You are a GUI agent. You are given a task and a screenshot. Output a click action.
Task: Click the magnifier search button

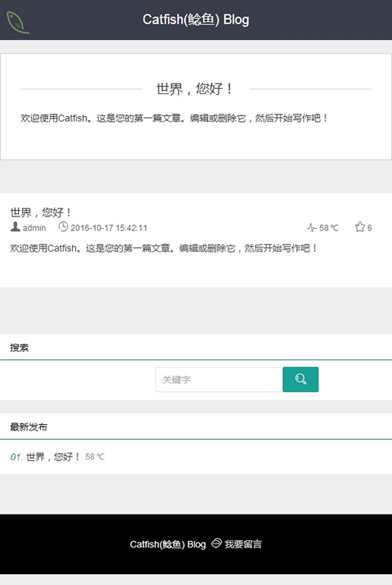point(300,380)
